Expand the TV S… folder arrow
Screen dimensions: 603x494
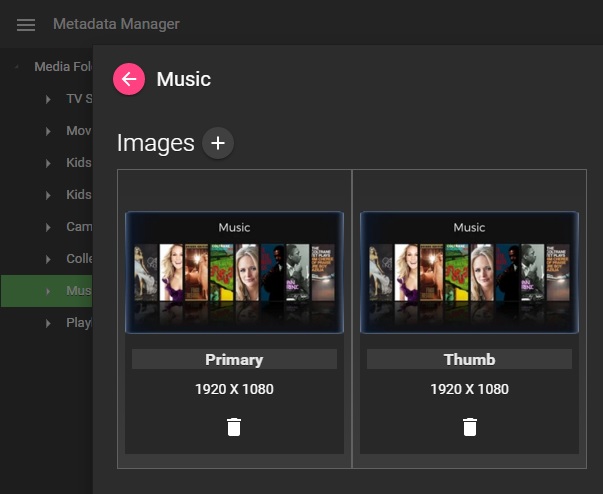click(x=48, y=99)
